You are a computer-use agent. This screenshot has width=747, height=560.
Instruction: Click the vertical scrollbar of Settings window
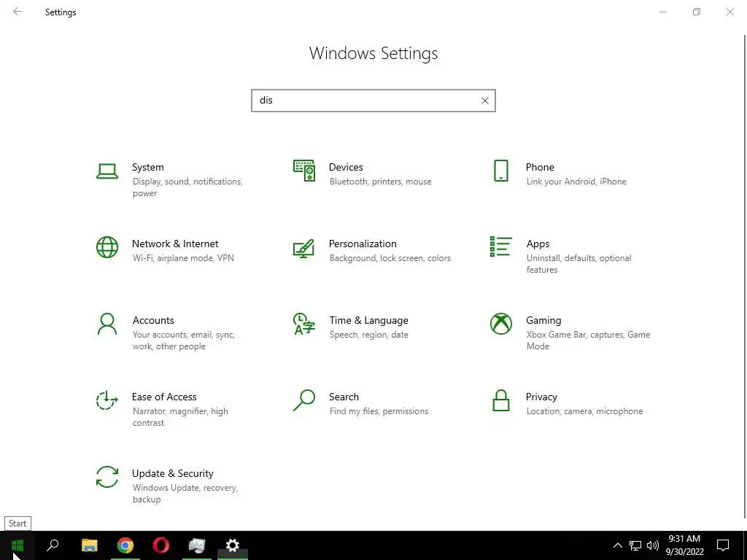coord(745,276)
